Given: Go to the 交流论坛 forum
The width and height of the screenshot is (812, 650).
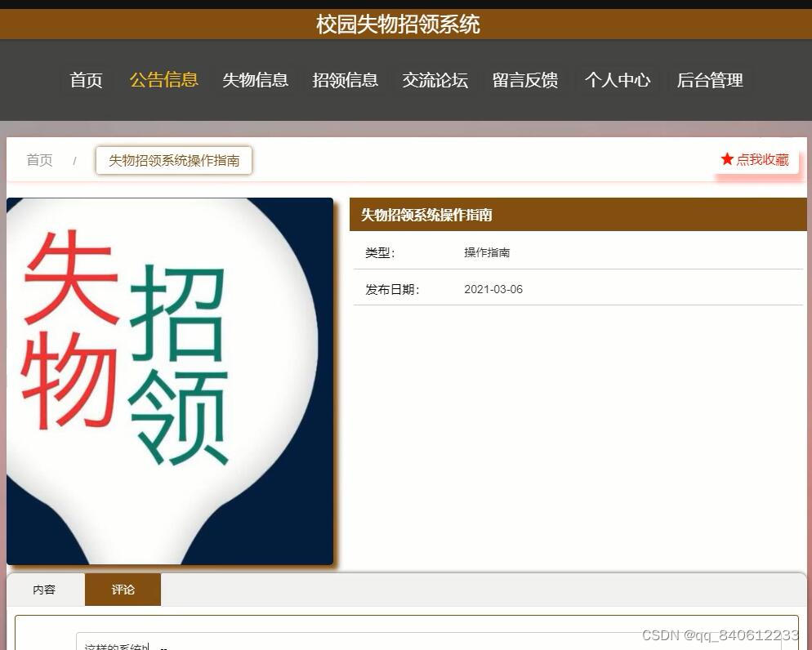Looking at the screenshot, I should click(435, 80).
